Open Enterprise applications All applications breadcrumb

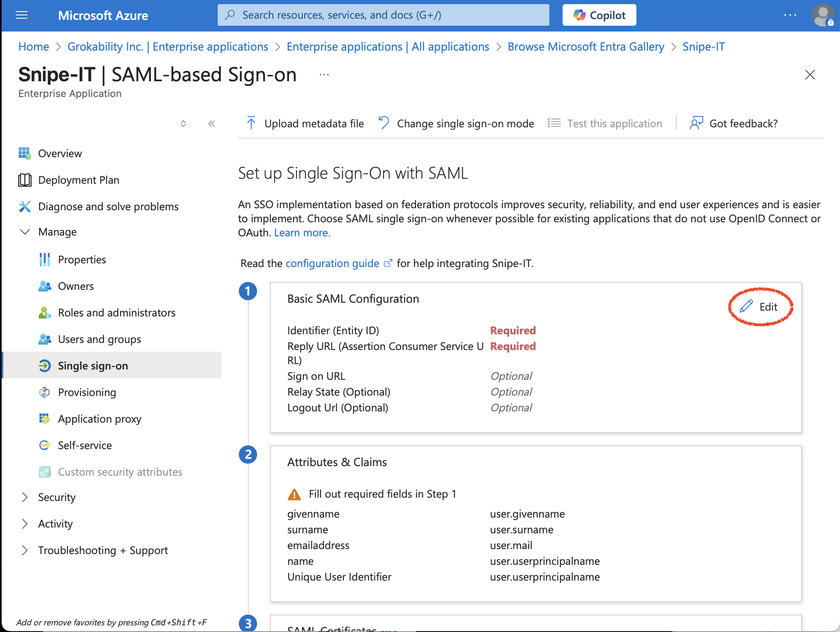point(388,46)
